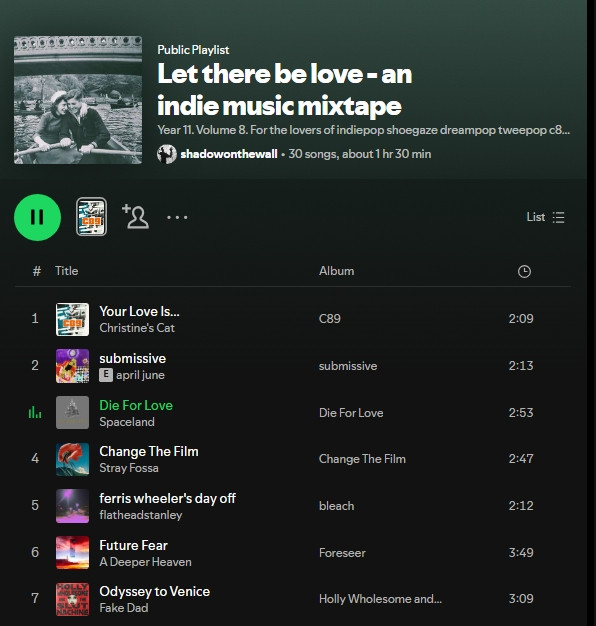Select the song 'Odyssey to Venice'
This screenshot has height=626, width=596.
pyautogui.click(x=154, y=591)
